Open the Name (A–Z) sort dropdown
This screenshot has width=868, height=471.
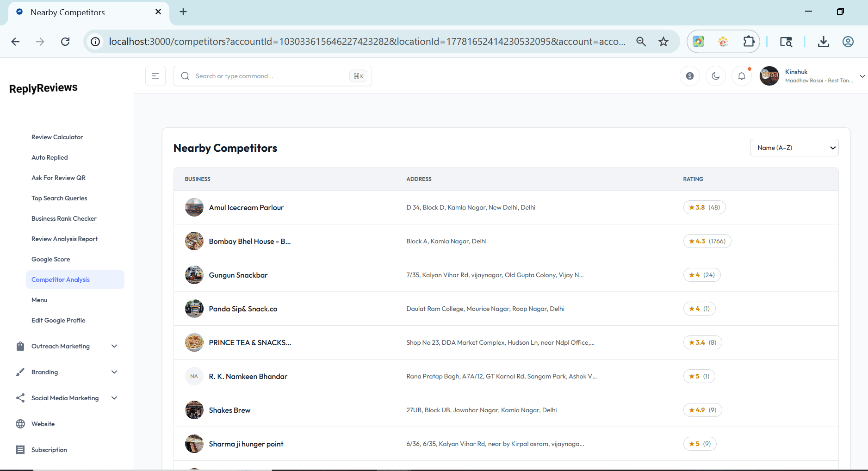tap(794, 148)
